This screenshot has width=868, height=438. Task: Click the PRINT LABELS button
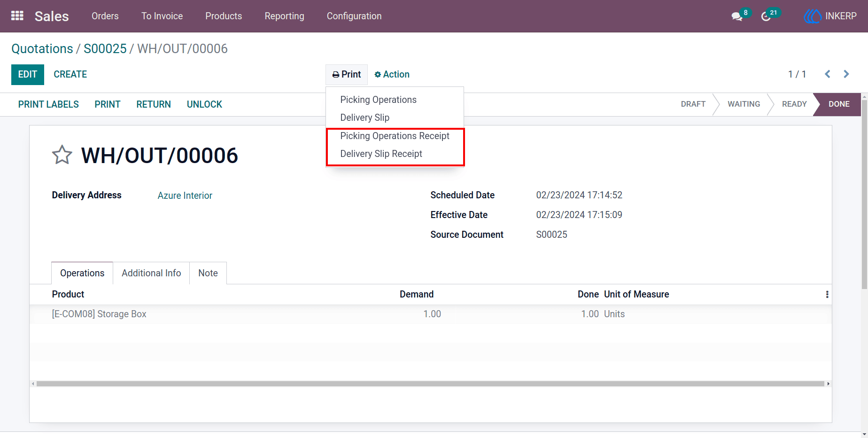(x=48, y=104)
